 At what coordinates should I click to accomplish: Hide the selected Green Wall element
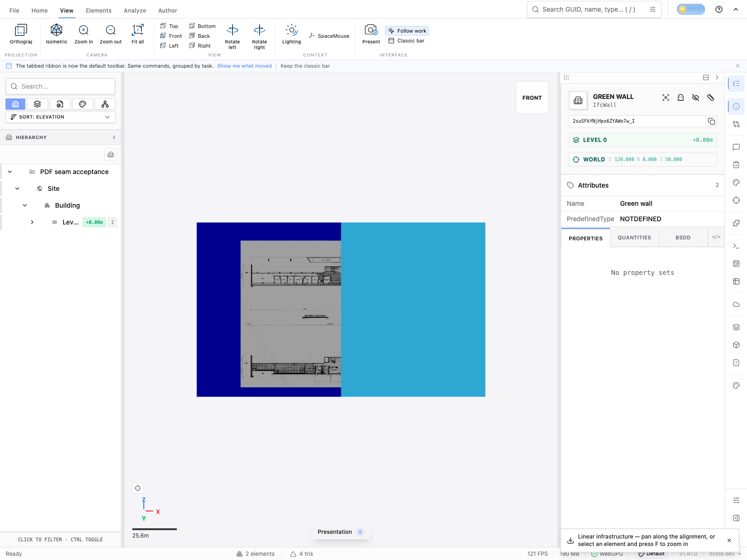tap(696, 98)
